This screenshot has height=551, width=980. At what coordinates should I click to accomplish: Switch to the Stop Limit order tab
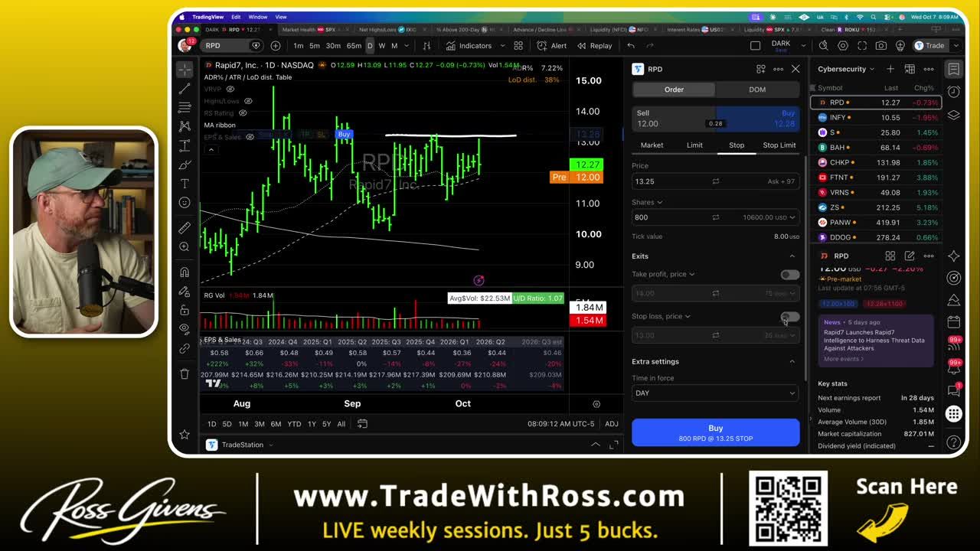779,145
